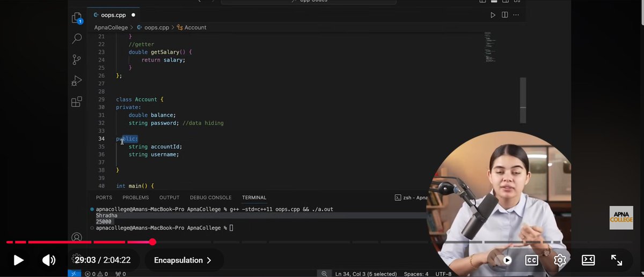Click the zsh terminal shell label
Image resolution: width=644 pixels, height=277 pixels.
coord(411,198)
